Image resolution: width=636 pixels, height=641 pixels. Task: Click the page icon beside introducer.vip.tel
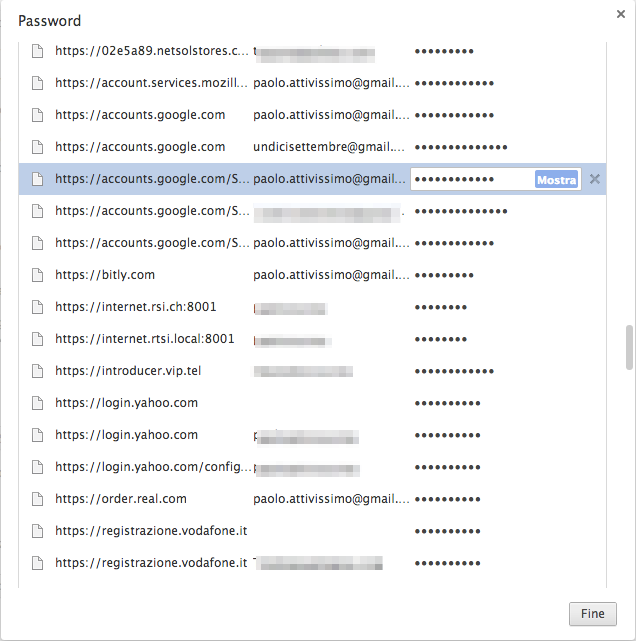coord(38,371)
